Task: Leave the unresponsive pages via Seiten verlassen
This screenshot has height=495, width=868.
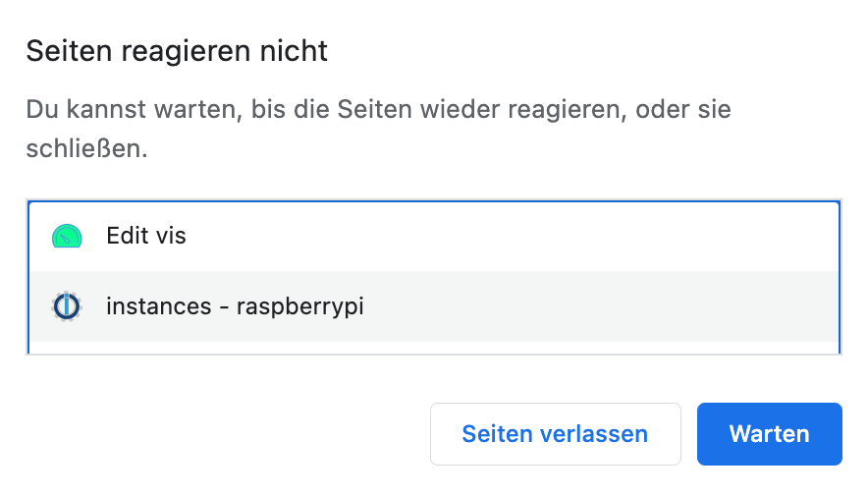Action: point(555,434)
